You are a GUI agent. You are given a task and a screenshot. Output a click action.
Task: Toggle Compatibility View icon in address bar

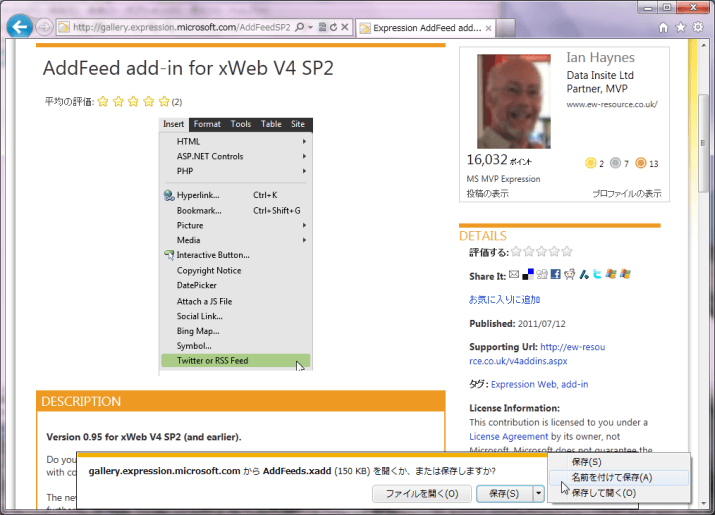pos(322,27)
